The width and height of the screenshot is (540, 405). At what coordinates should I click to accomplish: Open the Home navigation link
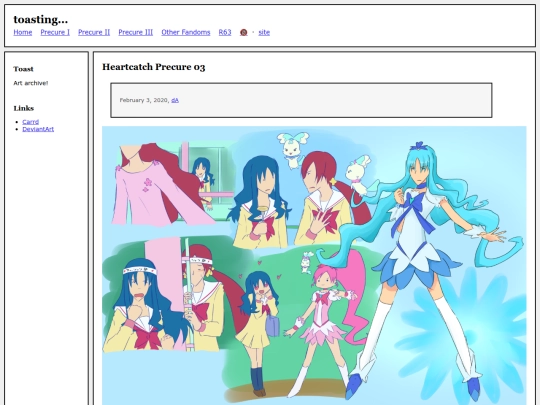coord(23,32)
